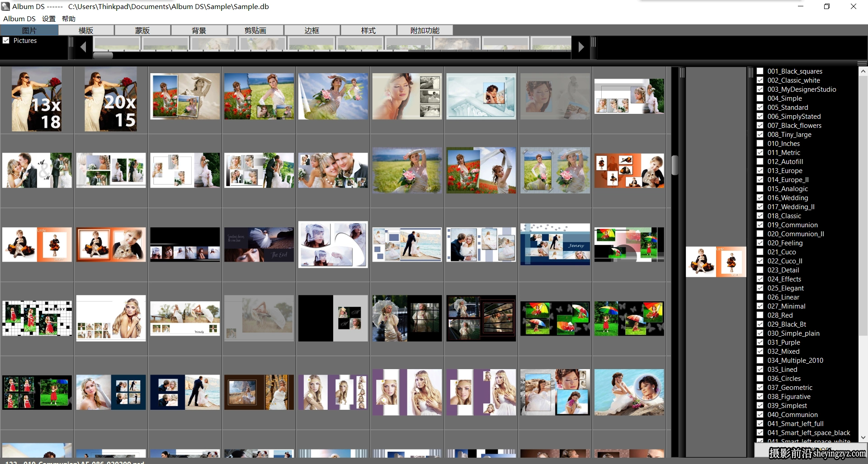
Task: Select the 007_Black_flowers list entry
Action: click(x=794, y=126)
